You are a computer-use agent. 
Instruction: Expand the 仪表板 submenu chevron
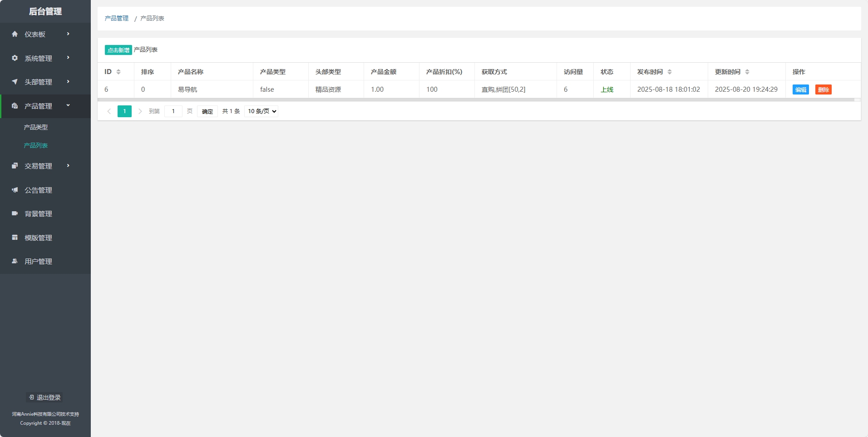(68, 34)
